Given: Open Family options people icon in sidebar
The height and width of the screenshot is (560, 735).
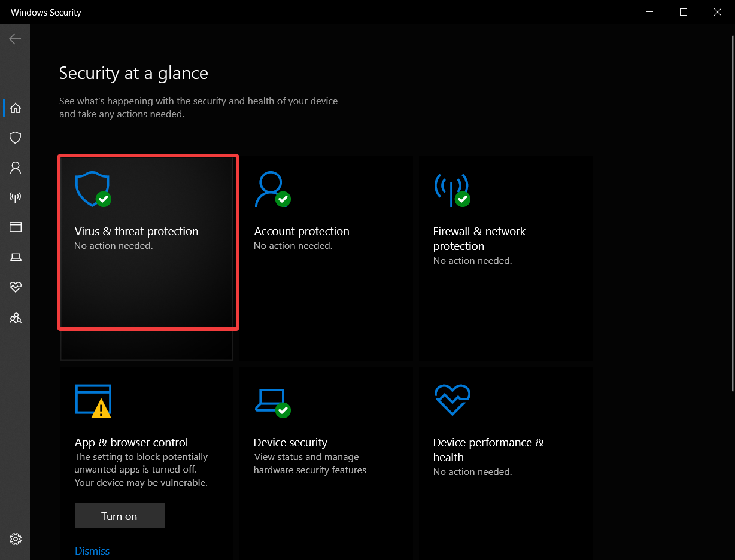Looking at the screenshot, I should [x=16, y=318].
